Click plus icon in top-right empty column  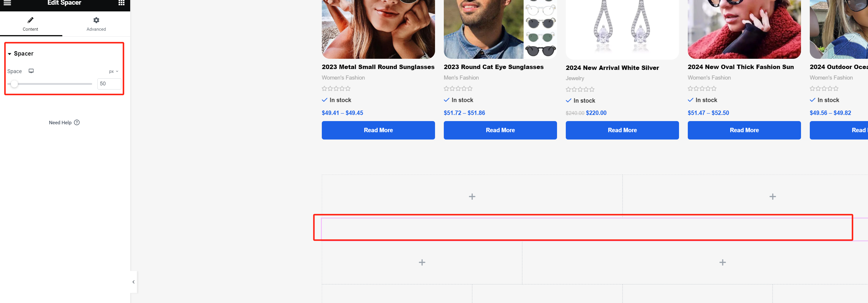pyautogui.click(x=772, y=197)
